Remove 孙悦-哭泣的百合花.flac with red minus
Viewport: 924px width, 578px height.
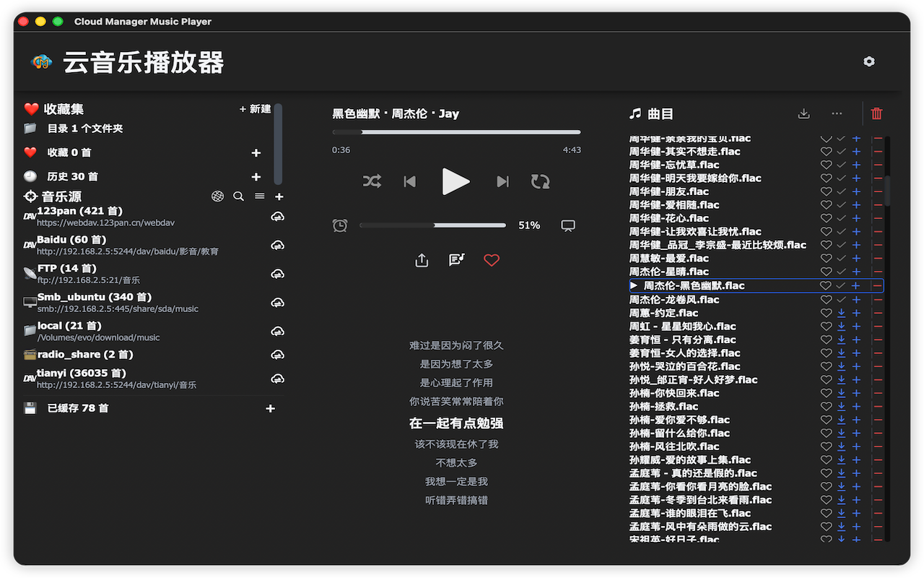click(x=878, y=366)
